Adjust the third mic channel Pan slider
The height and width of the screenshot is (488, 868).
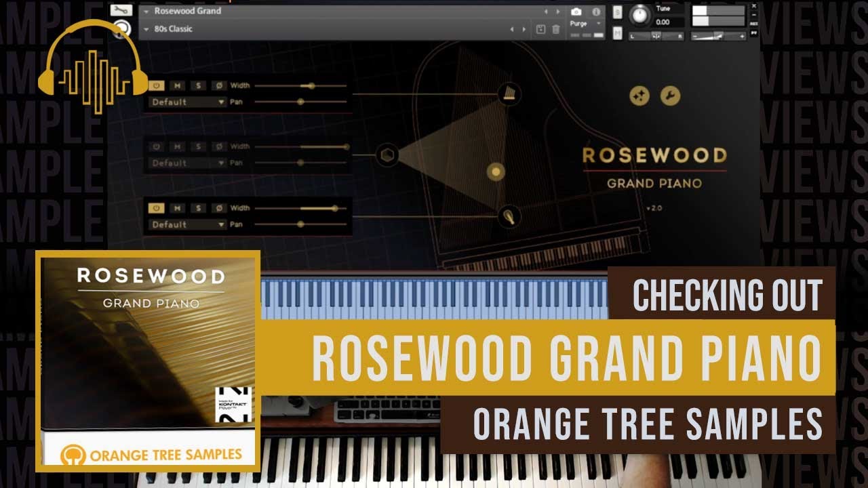point(301,224)
